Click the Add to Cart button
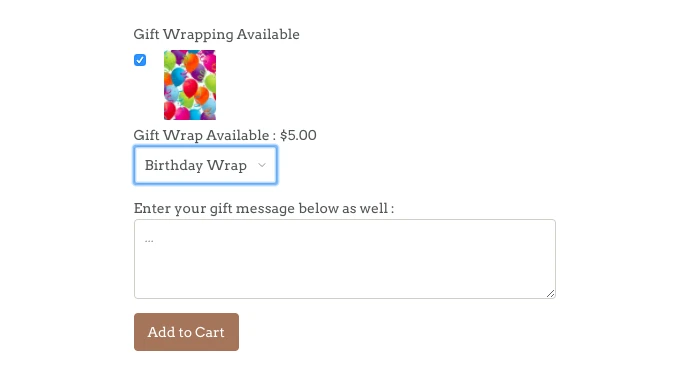700x379 pixels. pos(186,332)
